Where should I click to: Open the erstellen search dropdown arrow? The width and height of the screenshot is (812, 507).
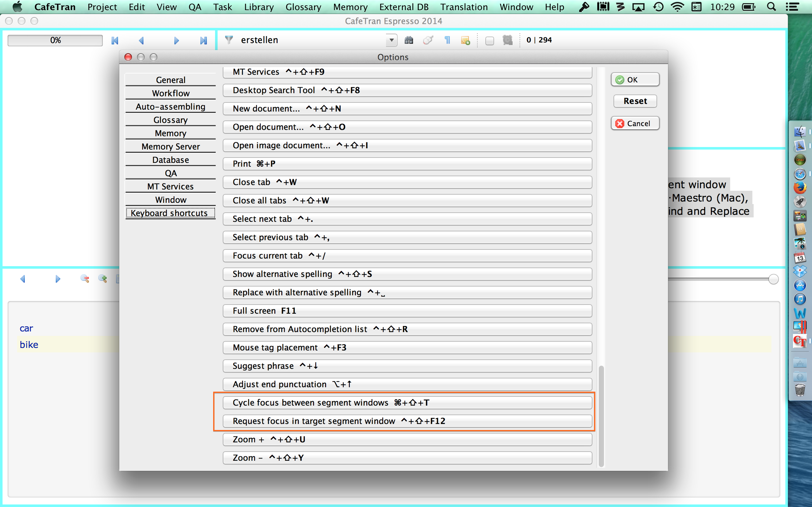[x=391, y=40]
